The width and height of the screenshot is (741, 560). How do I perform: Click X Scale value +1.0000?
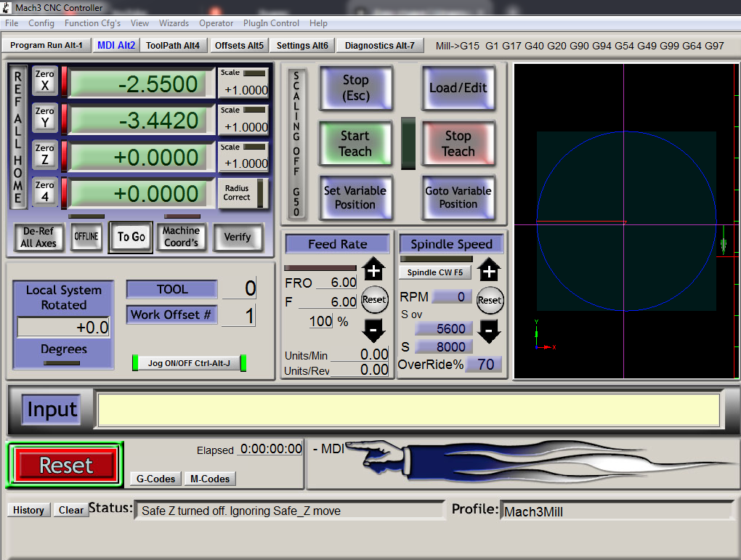coord(246,90)
